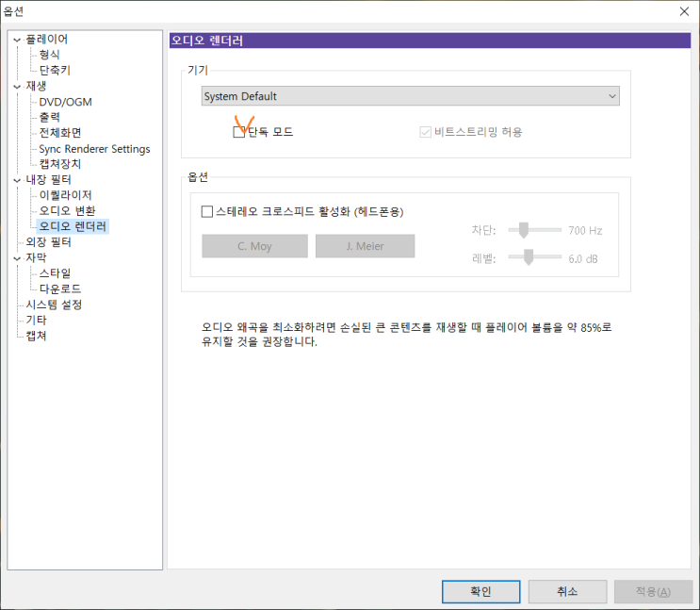Screen dimensions: 700x610
Task: Close the 옵션 dialog window
Action: point(684,11)
